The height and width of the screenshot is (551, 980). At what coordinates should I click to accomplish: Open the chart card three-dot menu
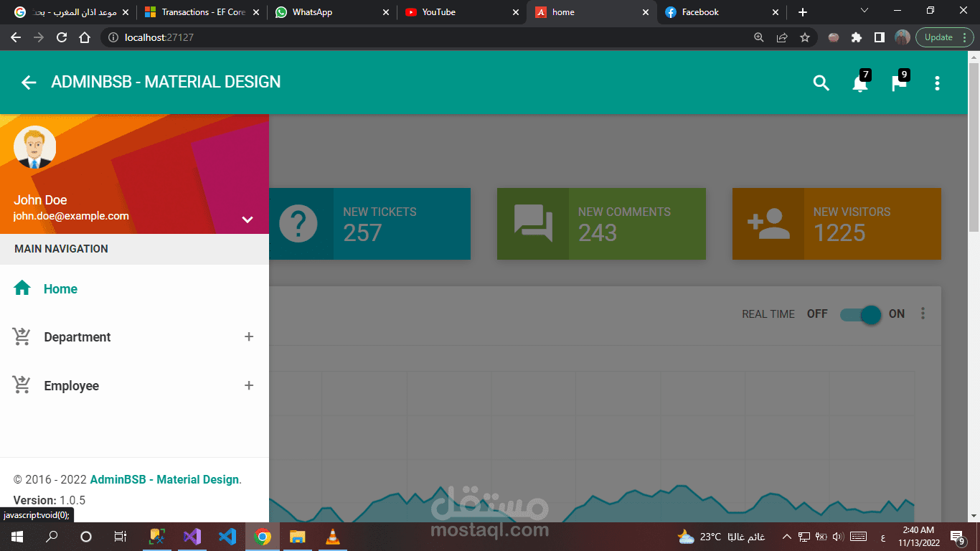[923, 314]
